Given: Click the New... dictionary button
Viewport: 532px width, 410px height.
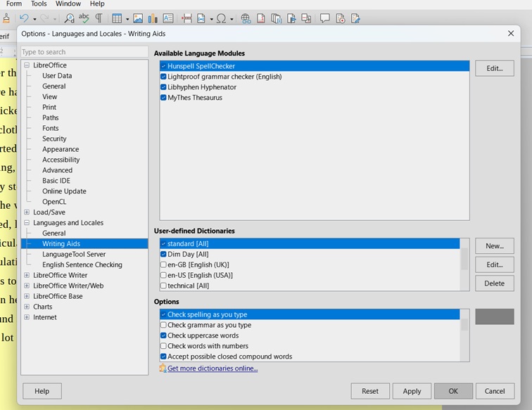Looking at the screenshot, I should (x=494, y=246).
